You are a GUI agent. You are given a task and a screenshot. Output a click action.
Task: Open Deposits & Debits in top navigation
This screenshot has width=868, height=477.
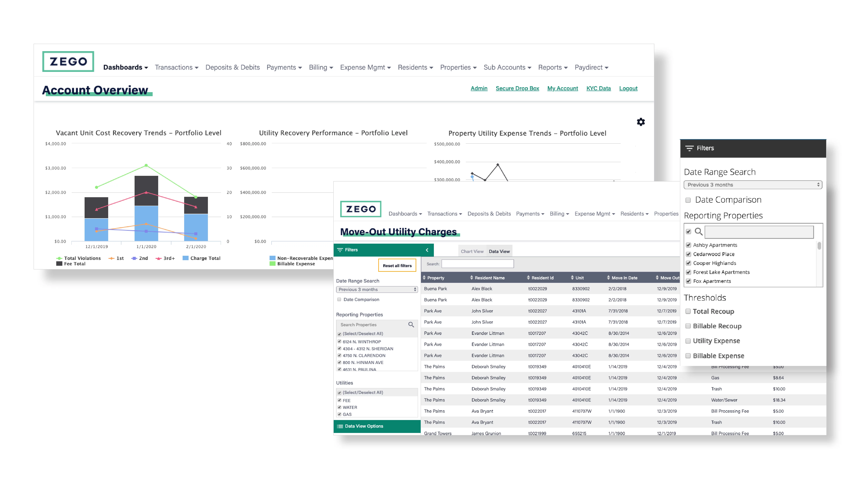coord(232,67)
